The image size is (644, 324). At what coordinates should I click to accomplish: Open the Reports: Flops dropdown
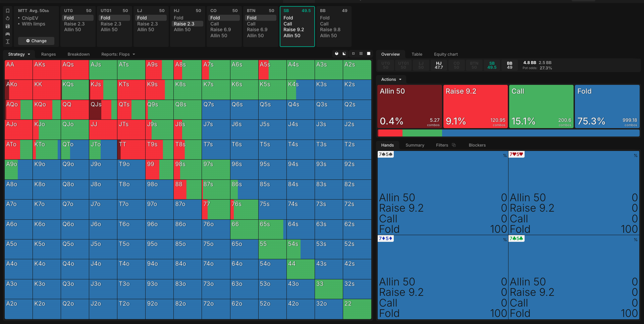tap(118, 54)
